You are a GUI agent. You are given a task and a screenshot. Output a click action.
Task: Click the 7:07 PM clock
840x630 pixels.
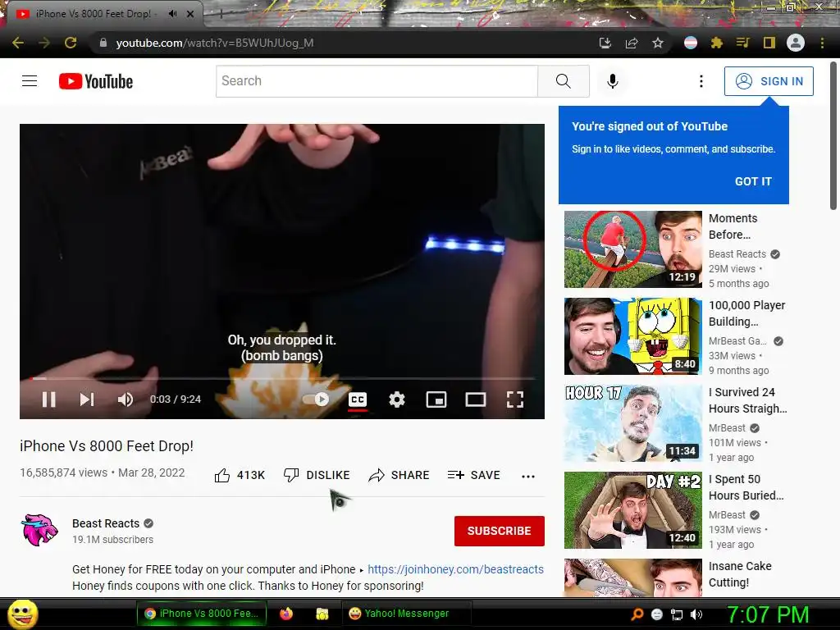pyautogui.click(x=768, y=614)
